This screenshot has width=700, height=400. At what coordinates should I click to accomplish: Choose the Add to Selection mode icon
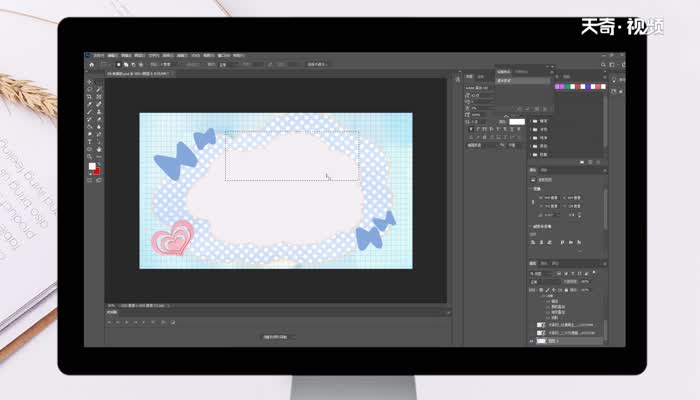click(126, 65)
